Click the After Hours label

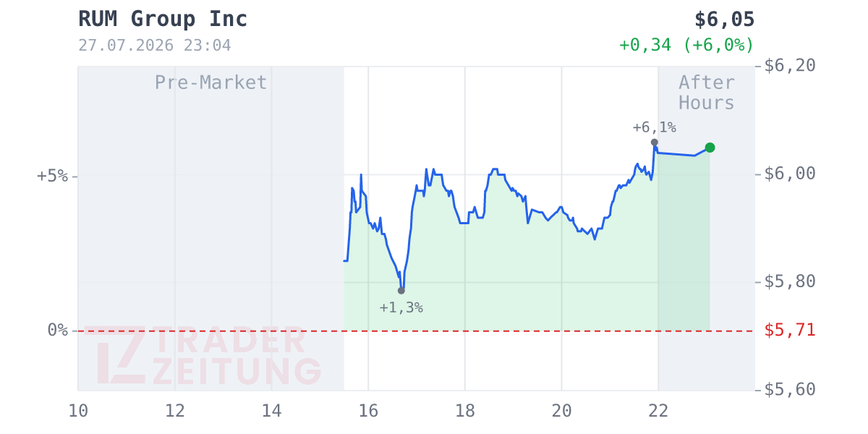coord(707,93)
